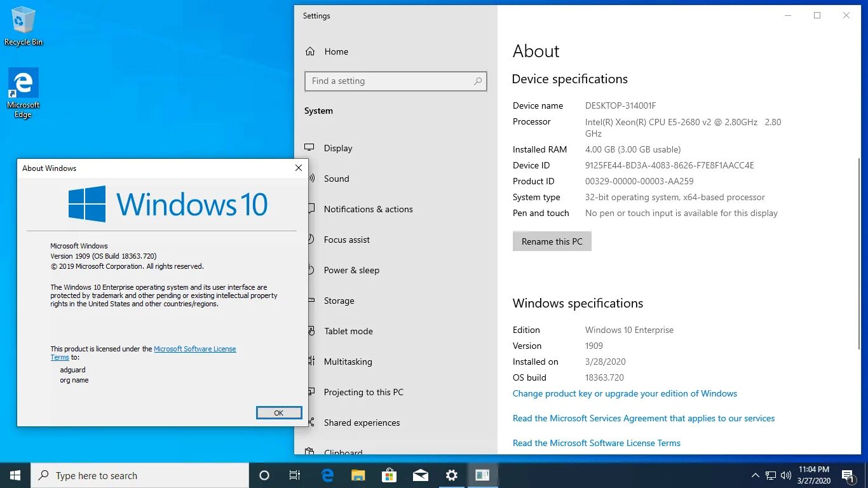Go to Settings Home
The height and width of the screenshot is (488, 868).
pos(336,51)
